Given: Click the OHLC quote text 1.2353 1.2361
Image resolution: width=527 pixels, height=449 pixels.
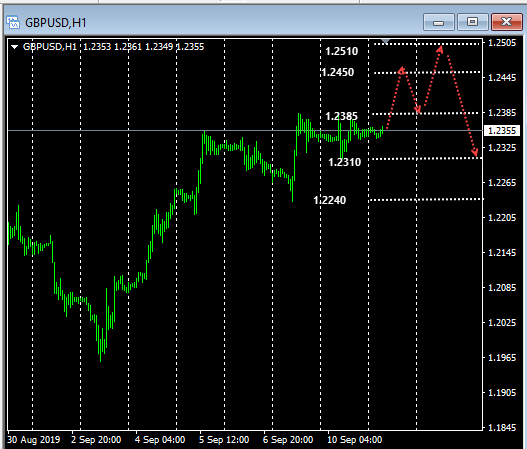Looking at the screenshot, I should 113,47.
